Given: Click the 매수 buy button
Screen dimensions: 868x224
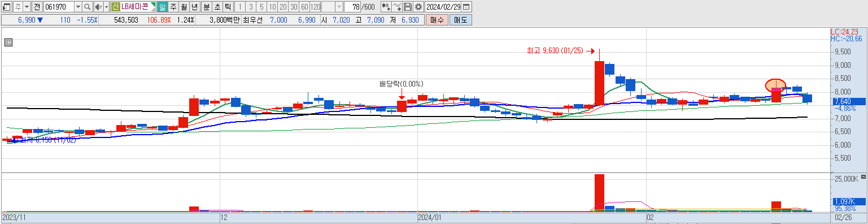Looking at the screenshot, I should coord(437,20).
